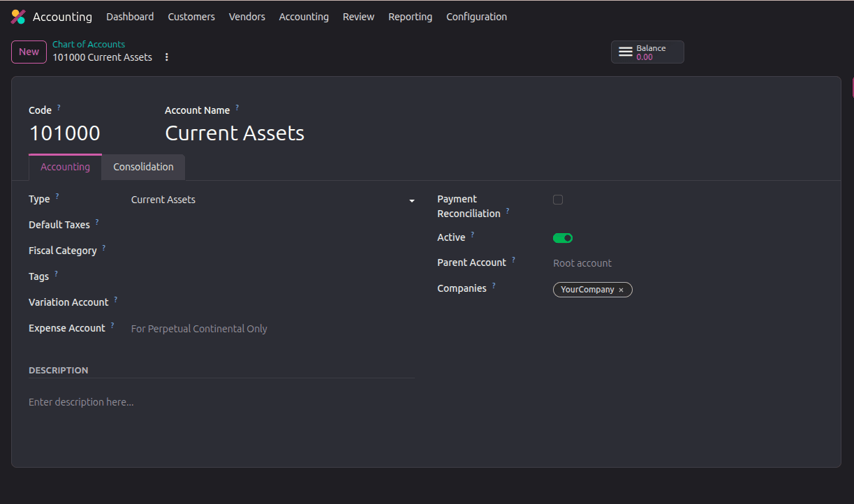
Task: Open the Tags selection field
Action: point(273,276)
